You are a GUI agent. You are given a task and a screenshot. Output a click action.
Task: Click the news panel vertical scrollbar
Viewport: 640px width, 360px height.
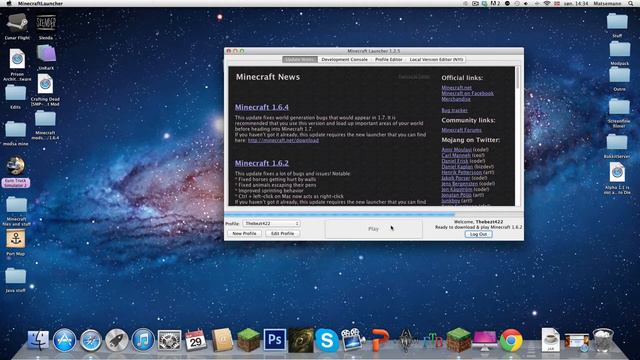tap(518, 136)
